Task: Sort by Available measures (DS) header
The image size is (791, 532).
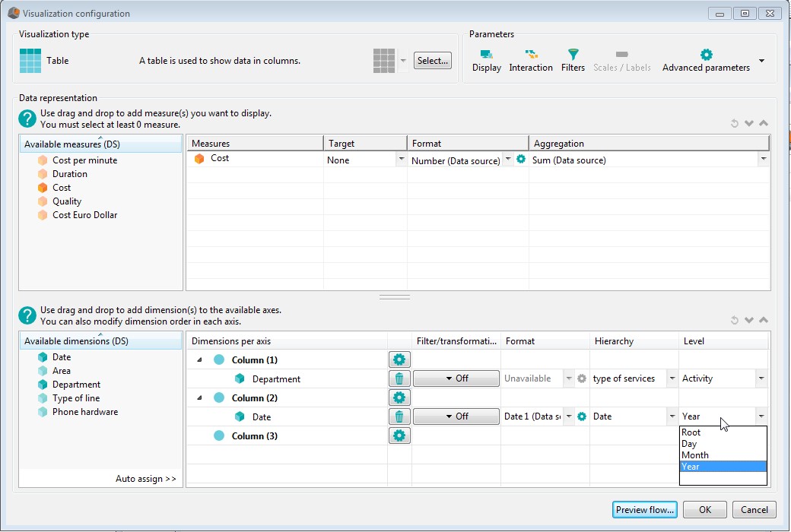Action: click(100, 144)
